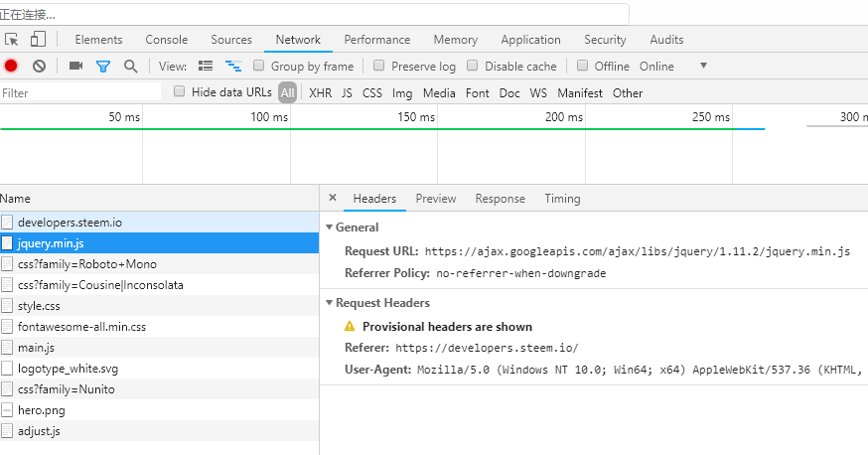The height and width of the screenshot is (455, 868).
Task: Switch to large request rows view
Action: [206, 66]
